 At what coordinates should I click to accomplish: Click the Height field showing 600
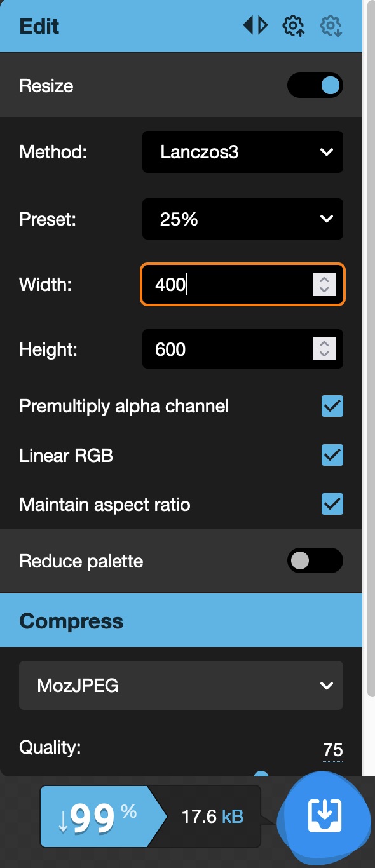[x=222, y=349]
